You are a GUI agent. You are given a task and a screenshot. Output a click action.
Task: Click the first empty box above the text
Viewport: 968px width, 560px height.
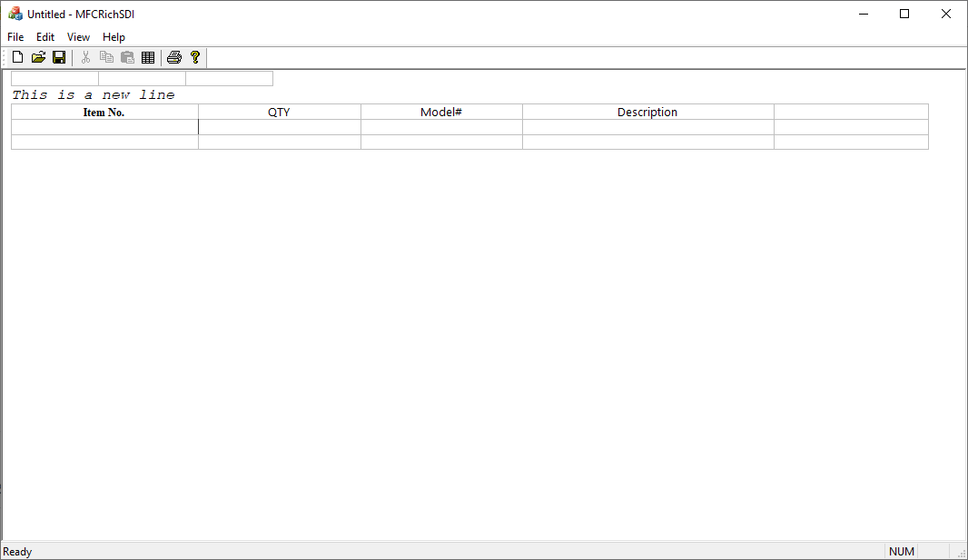click(x=53, y=77)
